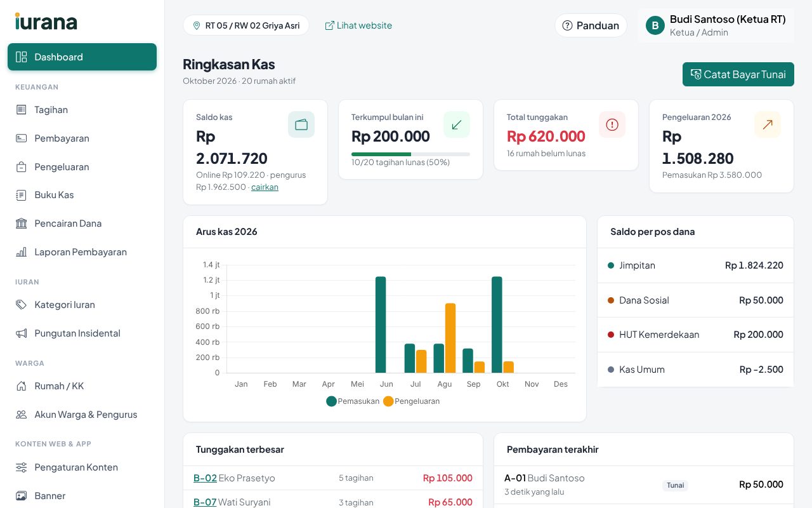Click the Pengaturan Konten sliders icon
Screen dimensions: 812x508
tap(22, 467)
